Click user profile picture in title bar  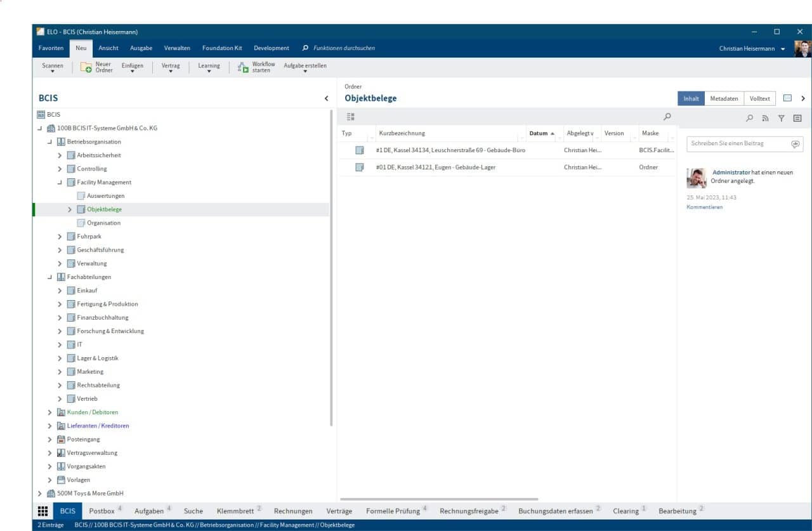(802, 49)
